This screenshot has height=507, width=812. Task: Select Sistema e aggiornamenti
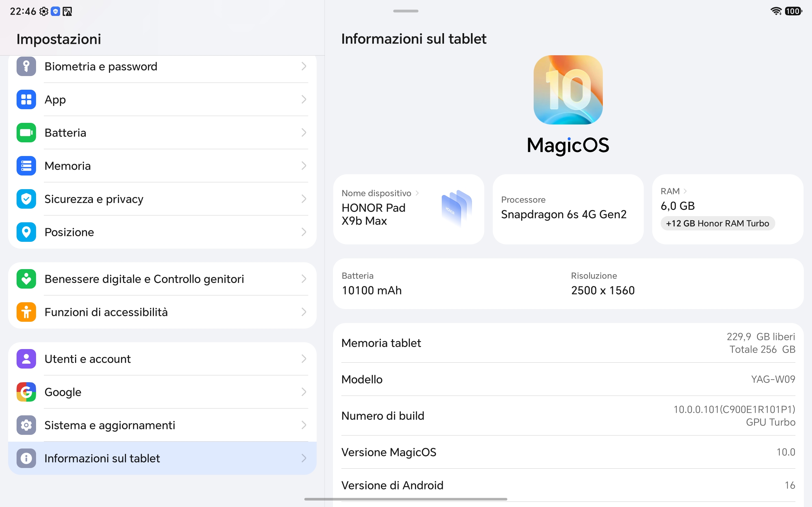pyautogui.click(x=162, y=425)
